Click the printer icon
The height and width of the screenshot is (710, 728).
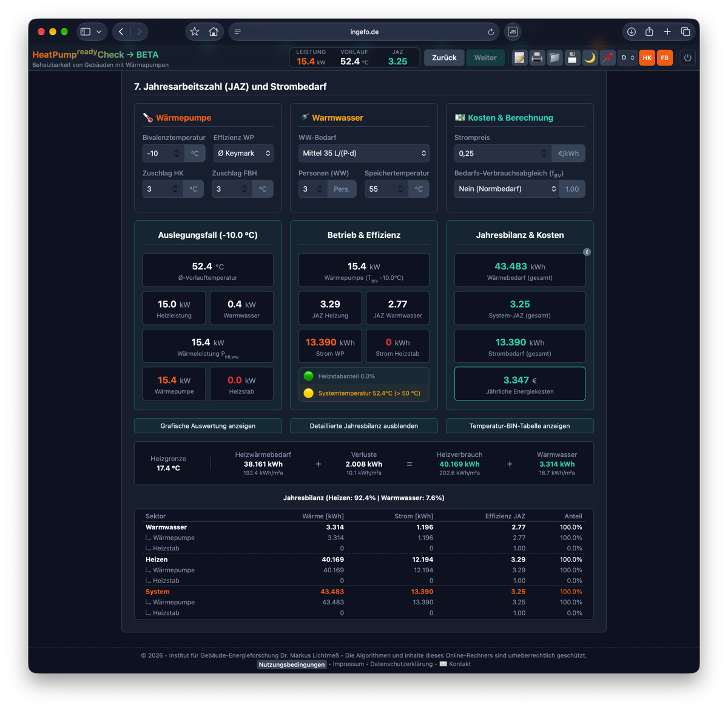[537, 58]
